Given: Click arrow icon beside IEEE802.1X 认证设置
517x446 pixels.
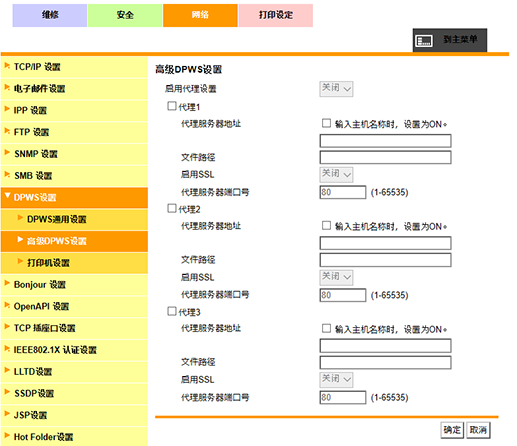Looking at the screenshot, I should (x=7, y=349).
